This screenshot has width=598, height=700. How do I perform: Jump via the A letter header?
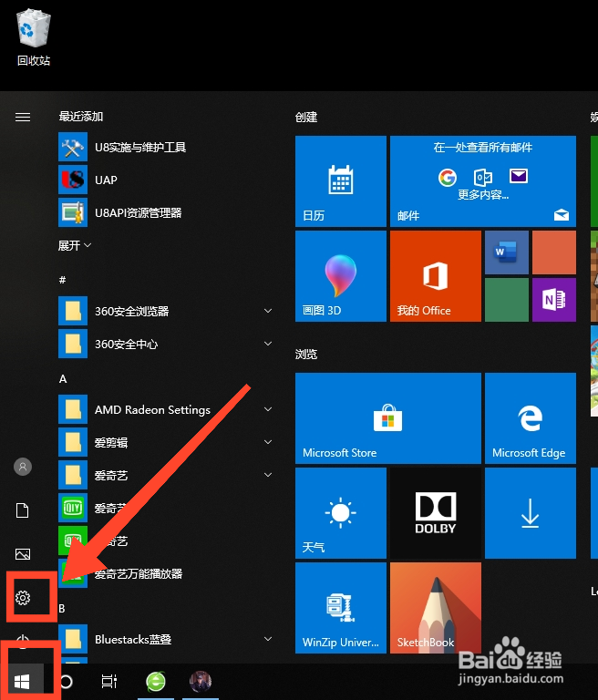[x=63, y=379]
